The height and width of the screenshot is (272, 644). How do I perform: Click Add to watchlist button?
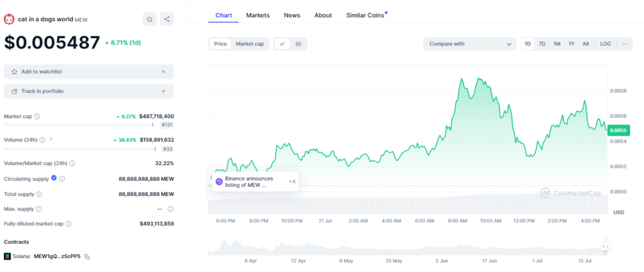point(89,72)
